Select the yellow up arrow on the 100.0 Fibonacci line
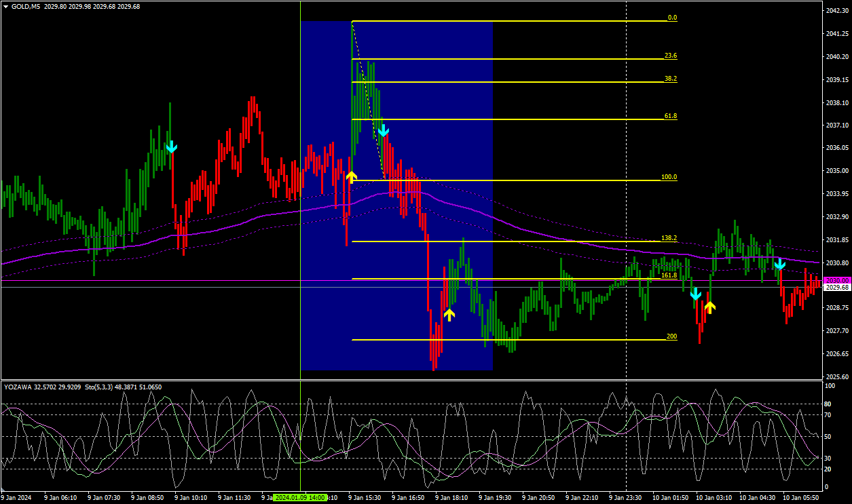This screenshot has height=504, width=852. coord(351,177)
